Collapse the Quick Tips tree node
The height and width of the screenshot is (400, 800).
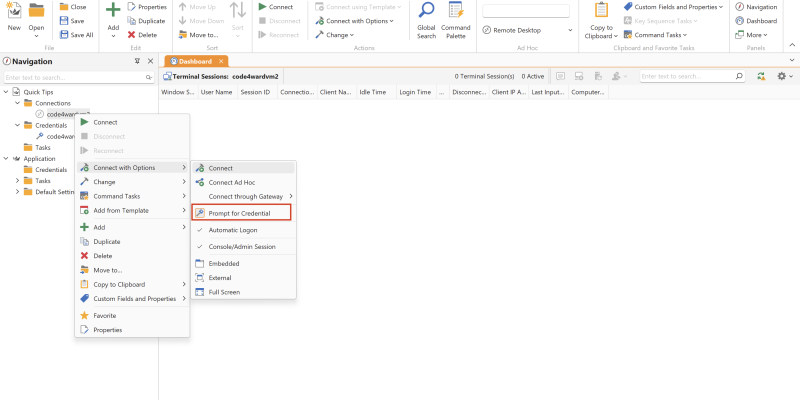pyautogui.click(x=8, y=92)
